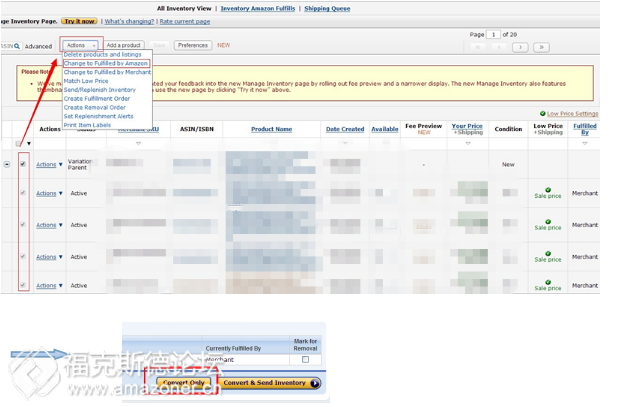The width and height of the screenshot is (633, 407).
Task: Sort by Your Price column header
Action: [467, 126]
